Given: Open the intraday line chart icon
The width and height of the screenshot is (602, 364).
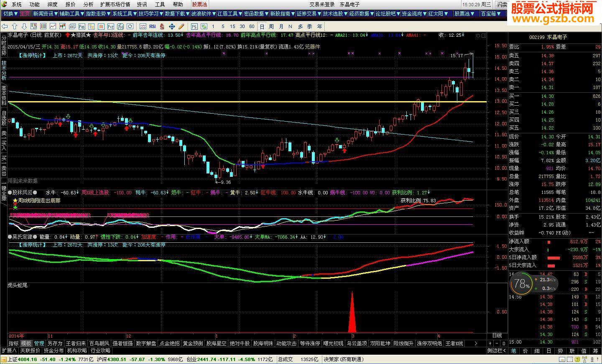Looking at the screenshot, I should pyautogui.click(x=53, y=26).
